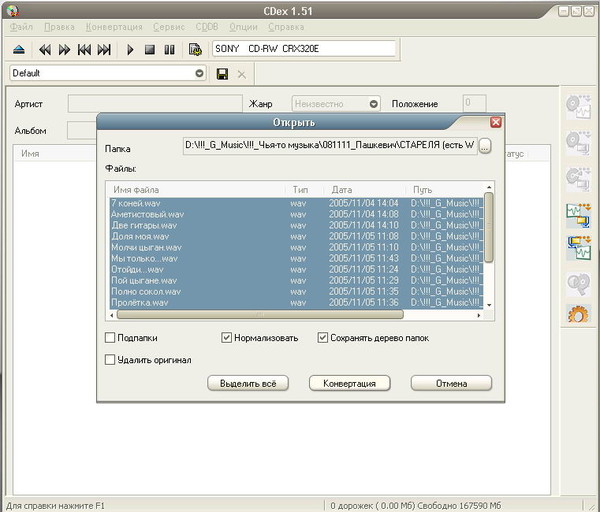Select the file Полно сокол.wav
Viewport: 600px width, 512px height.
[x=297, y=292]
